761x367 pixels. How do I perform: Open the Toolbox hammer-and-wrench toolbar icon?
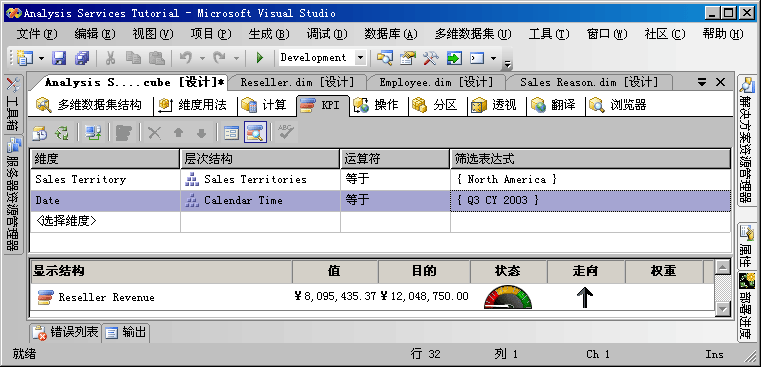[430, 58]
